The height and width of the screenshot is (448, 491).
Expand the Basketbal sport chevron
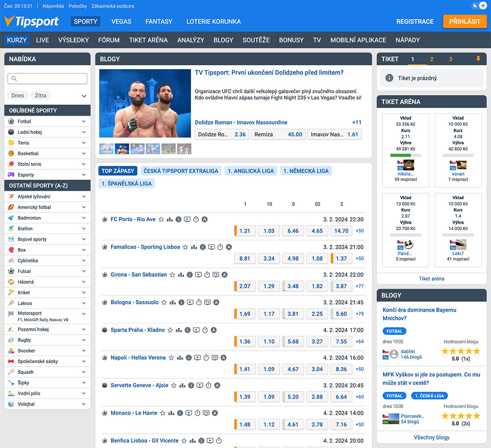(x=83, y=153)
